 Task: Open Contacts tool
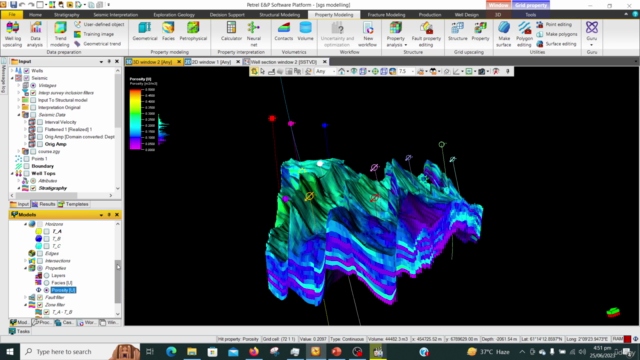[x=284, y=31]
